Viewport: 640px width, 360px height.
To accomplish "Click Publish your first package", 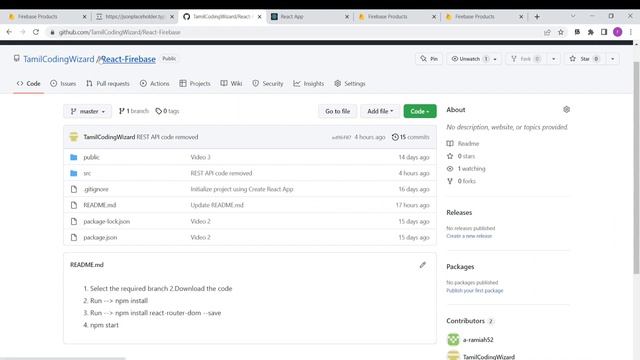I will 475,291.
